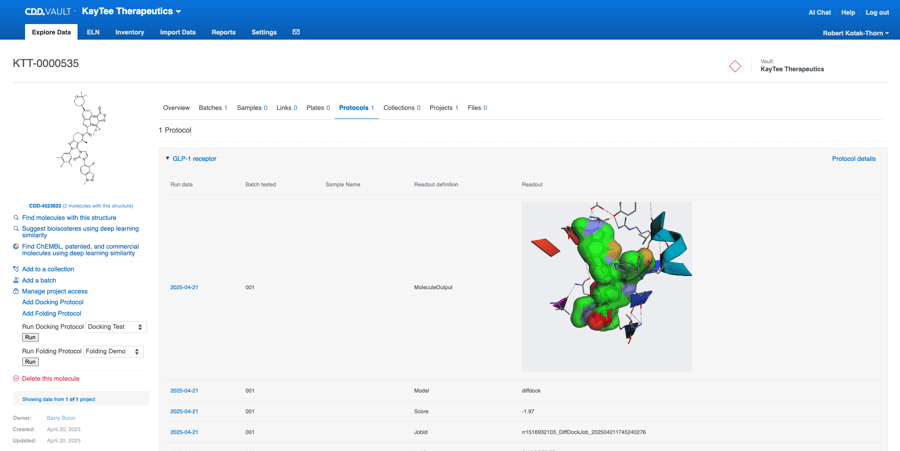Click the CDD Vault logo
Screen dimensions: 900x451
[x=48, y=11]
